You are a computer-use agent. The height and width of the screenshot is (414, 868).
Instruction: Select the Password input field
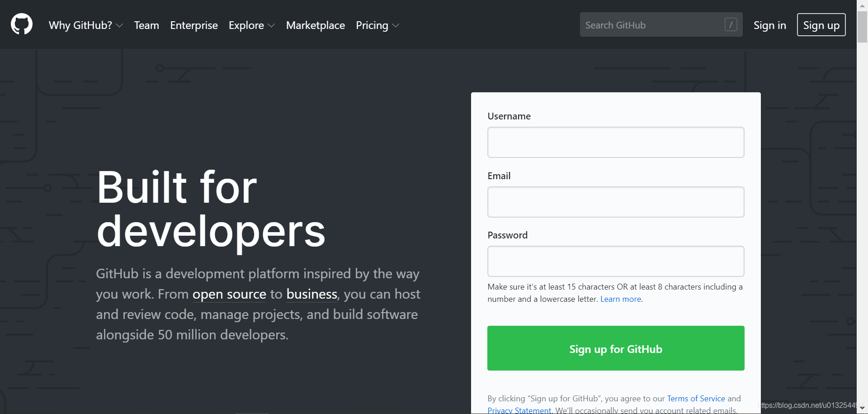(616, 261)
